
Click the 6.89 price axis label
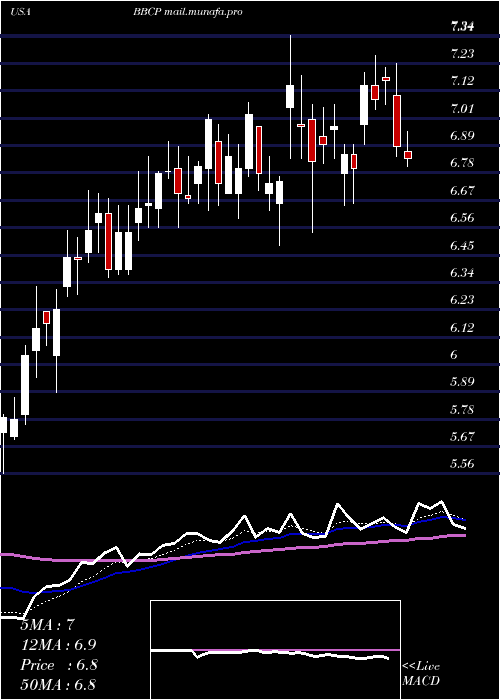pyautogui.click(x=462, y=136)
